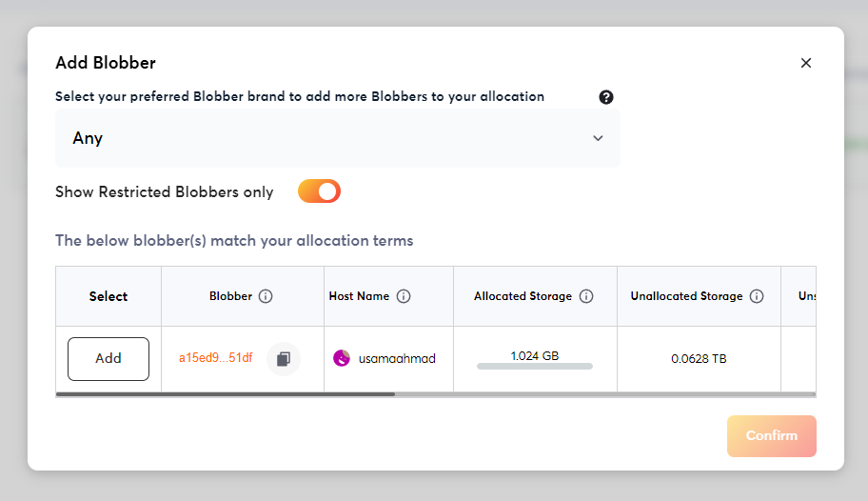Click info icon beside Host Name header
The height and width of the screenshot is (501, 868).
[404, 296]
